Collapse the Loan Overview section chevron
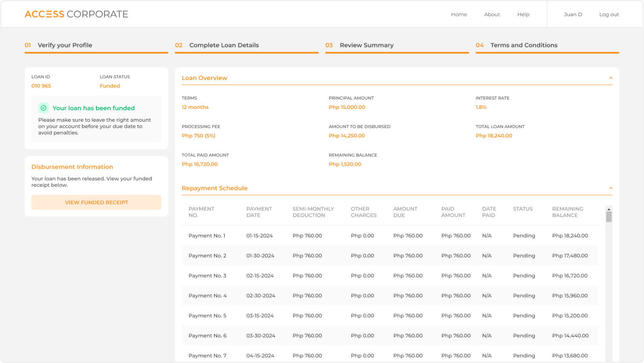This screenshot has width=644, height=363. (610, 78)
